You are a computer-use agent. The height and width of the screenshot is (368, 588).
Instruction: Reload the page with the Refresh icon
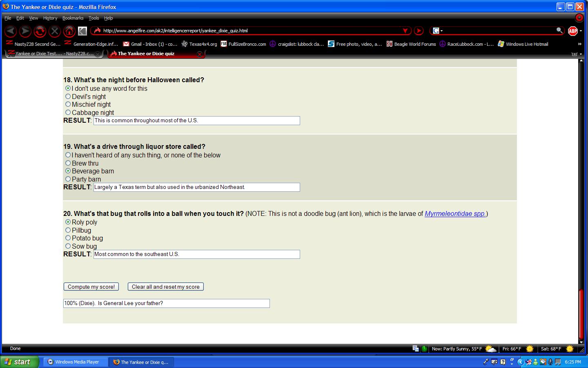[40, 31]
